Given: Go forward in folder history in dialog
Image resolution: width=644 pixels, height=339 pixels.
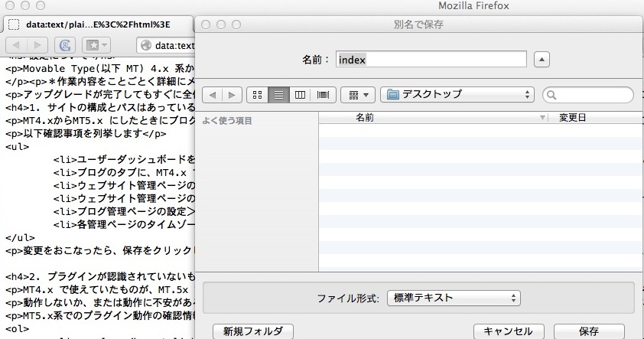Looking at the screenshot, I should pos(232,95).
